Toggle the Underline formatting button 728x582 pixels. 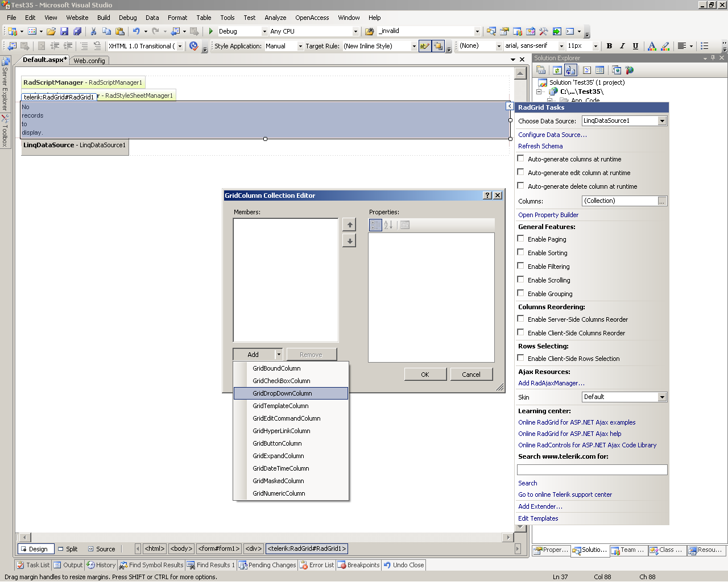pyautogui.click(x=635, y=46)
